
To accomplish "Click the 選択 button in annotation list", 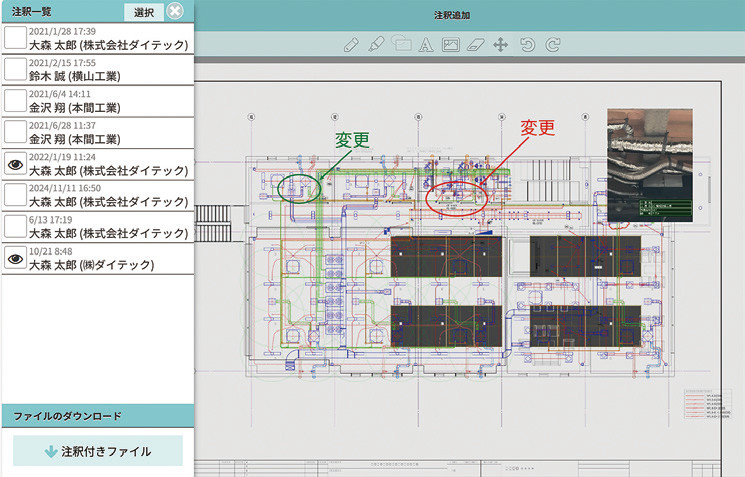I will point(143,12).
